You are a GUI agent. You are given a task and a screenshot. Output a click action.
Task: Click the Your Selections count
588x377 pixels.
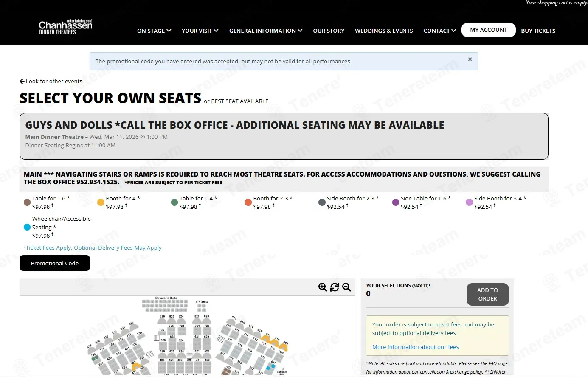[x=368, y=294]
